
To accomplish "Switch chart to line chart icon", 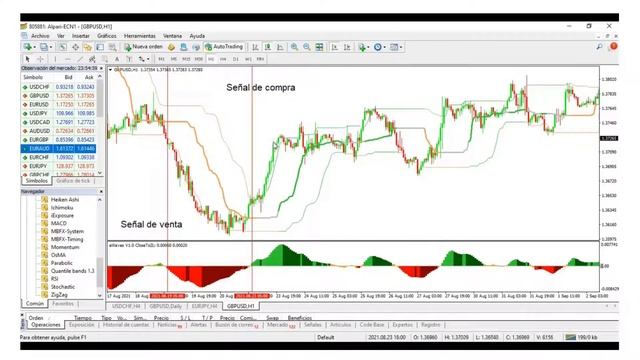I will click(x=280, y=47).
